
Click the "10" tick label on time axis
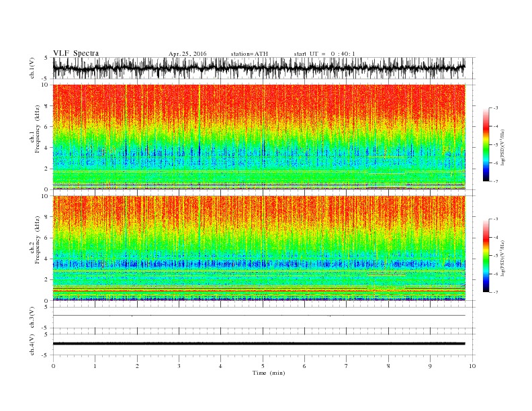coord(472,366)
